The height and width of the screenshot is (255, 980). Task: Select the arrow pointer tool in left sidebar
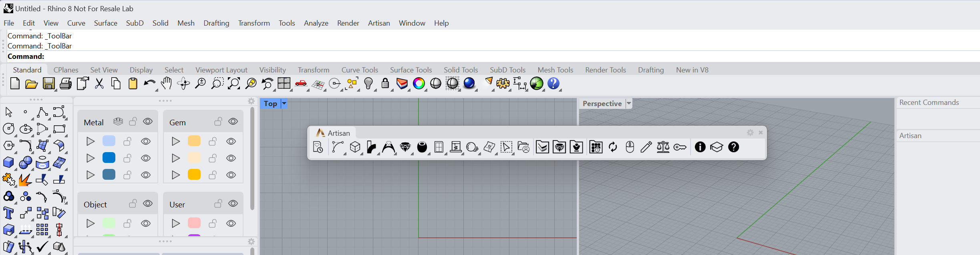click(9, 112)
